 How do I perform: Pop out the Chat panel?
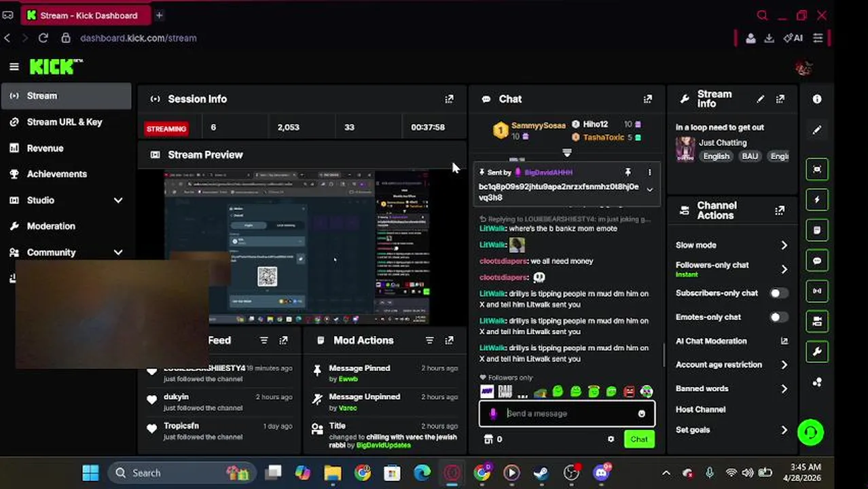click(x=648, y=99)
